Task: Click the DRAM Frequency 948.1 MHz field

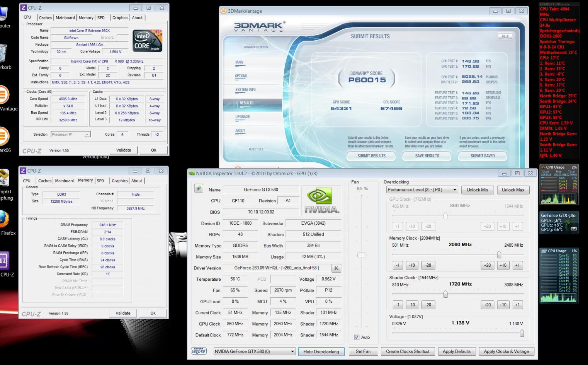Action: click(x=107, y=225)
